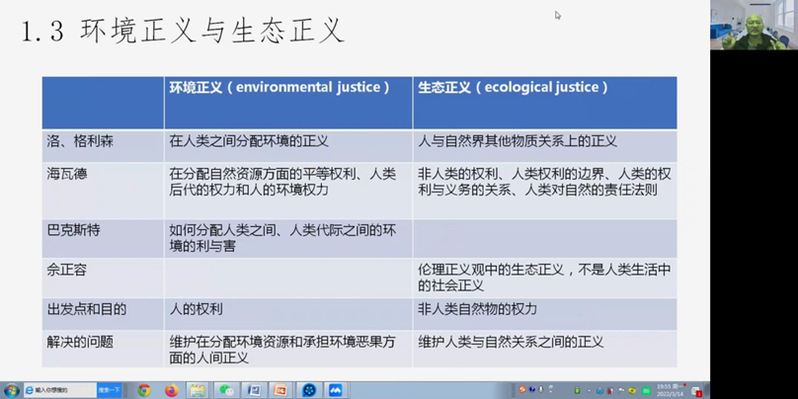Image resolution: width=798 pixels, height=399 pixels.
Task: Switch to the PowerPoint taskbar icon
Action: (280, 390)
